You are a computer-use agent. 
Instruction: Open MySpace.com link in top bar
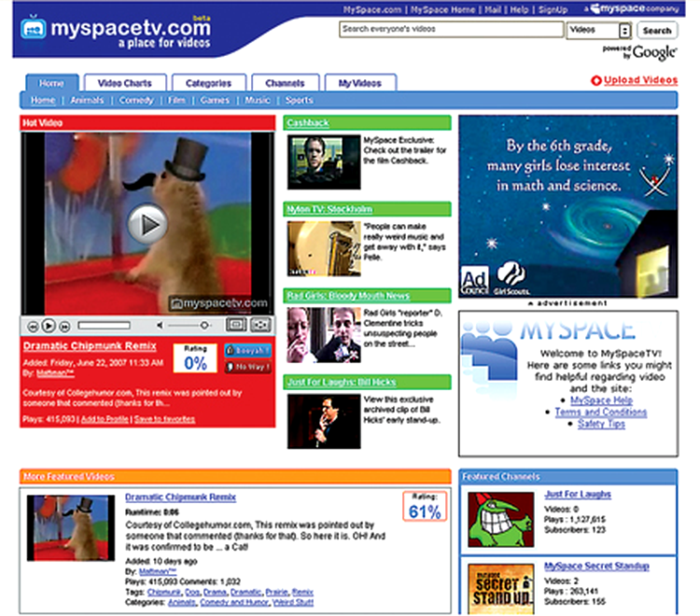pyautogui.click(x=372, y=9)
